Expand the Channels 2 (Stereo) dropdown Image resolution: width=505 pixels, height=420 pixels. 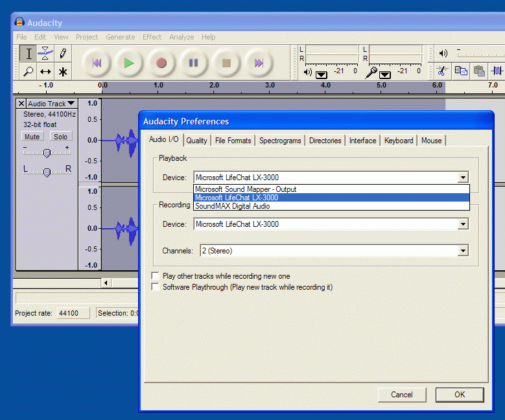tap(463, 251)
